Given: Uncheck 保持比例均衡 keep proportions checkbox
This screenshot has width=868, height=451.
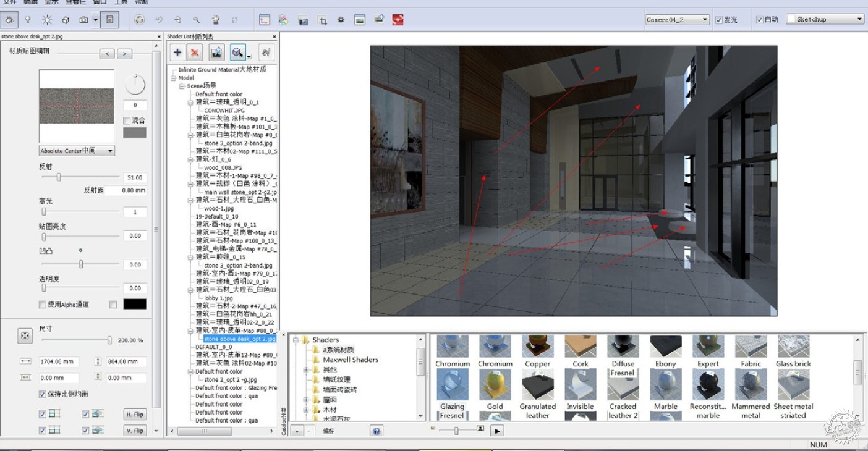Looking at the screenshot, I should pyautogui.click(x=42, y=394).
